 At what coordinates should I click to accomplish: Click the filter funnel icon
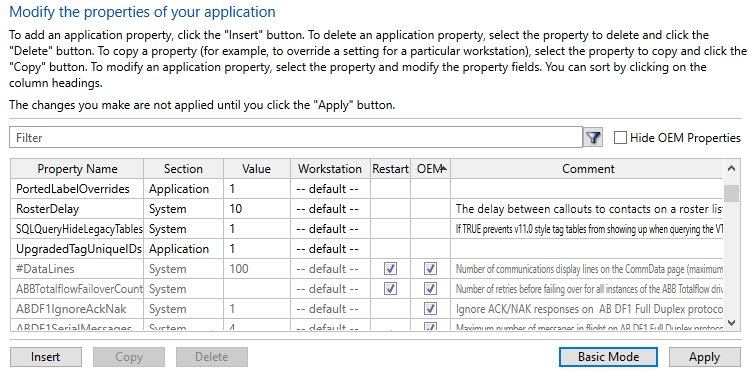tap(593, 138)
